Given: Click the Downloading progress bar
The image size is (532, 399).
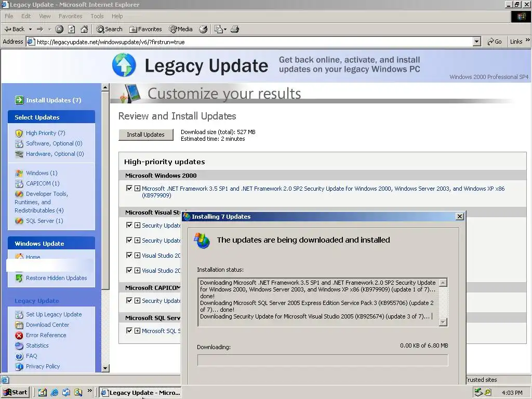Looking at the screenshot, I should point(322,360).
